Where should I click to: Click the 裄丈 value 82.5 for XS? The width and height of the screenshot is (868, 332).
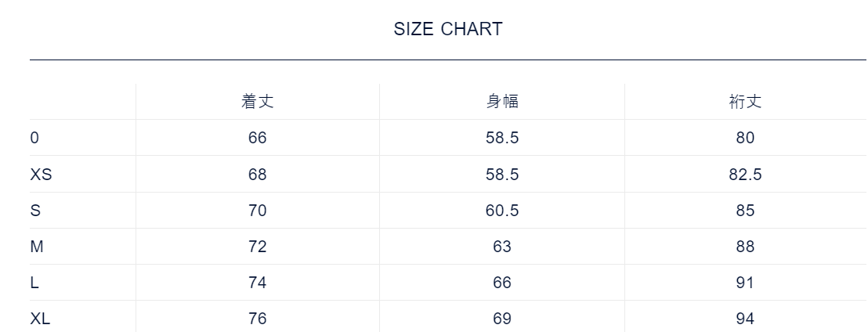click(x=745, y=175)
